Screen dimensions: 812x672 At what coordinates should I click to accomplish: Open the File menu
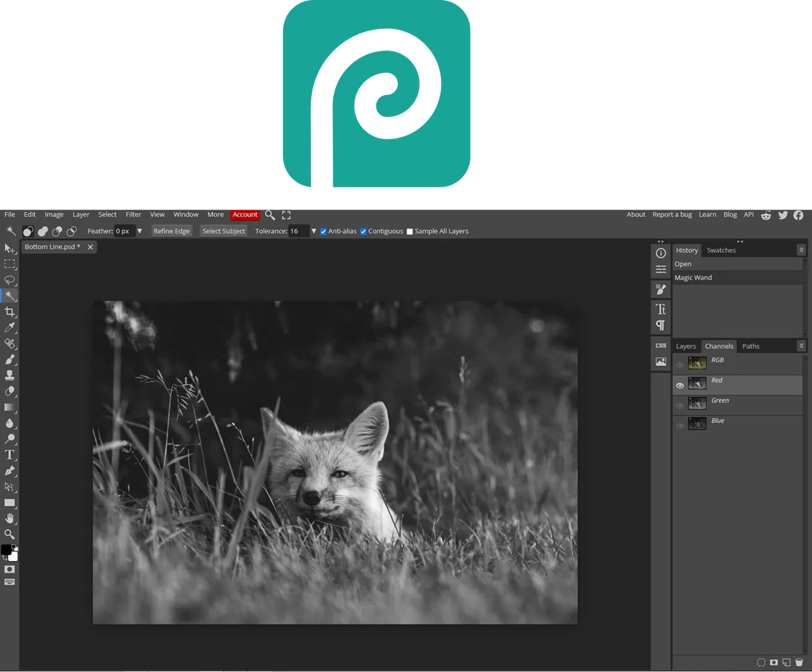[10, 215]
